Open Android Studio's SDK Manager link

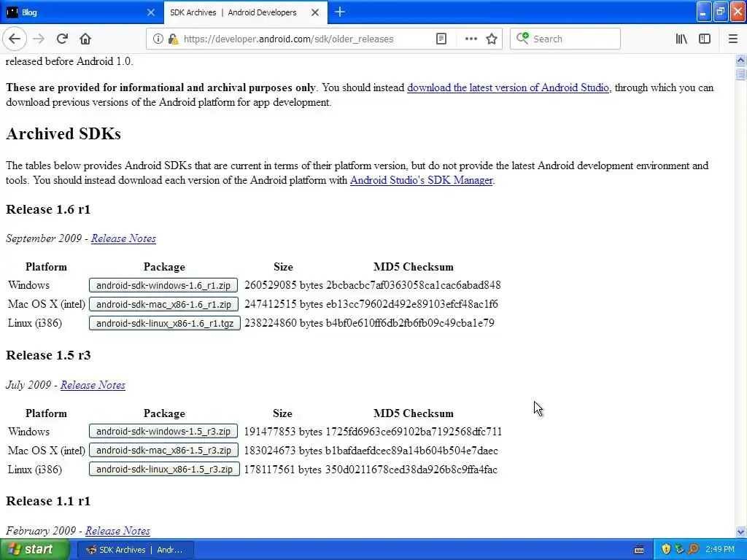pyautogui.click(x=421, y=180)
